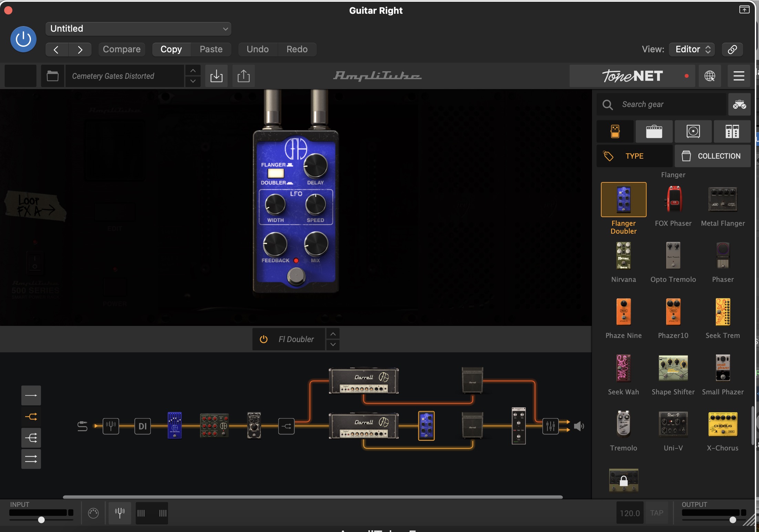Image resolution: width=759 pixels, height=532 pixels.
Task: Choose the split dual-amp routing
Action: tap(31, 417)
